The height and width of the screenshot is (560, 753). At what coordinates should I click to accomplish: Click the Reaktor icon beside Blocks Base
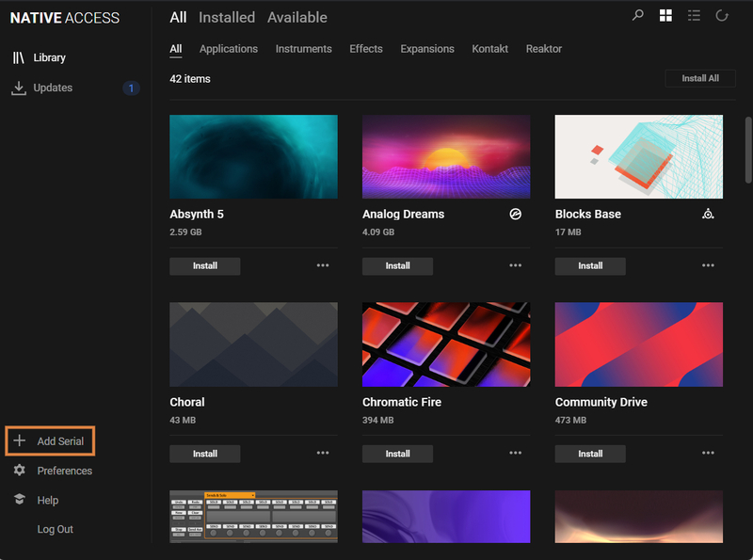point(708,215)
